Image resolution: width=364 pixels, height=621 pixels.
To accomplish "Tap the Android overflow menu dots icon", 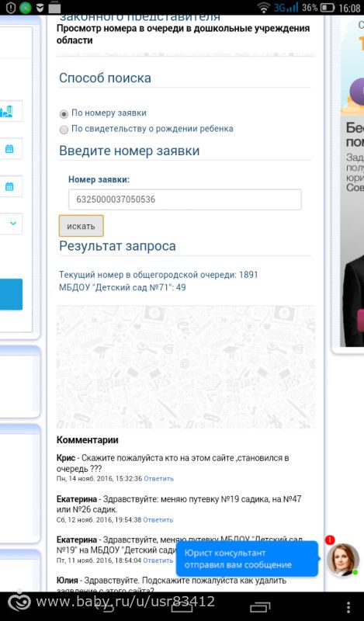I will click(348, 607).
